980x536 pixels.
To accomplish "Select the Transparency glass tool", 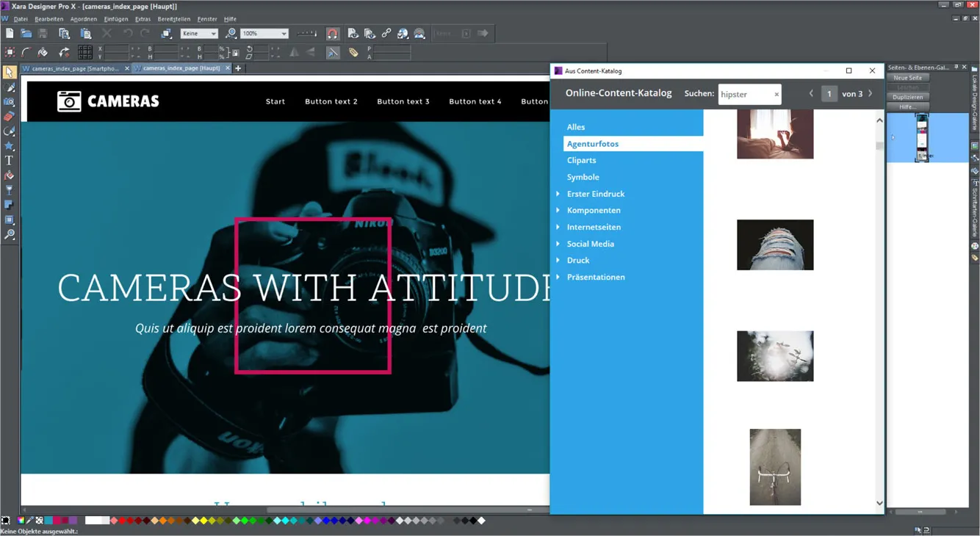I will pyautogui.click(x=10, y=189).
